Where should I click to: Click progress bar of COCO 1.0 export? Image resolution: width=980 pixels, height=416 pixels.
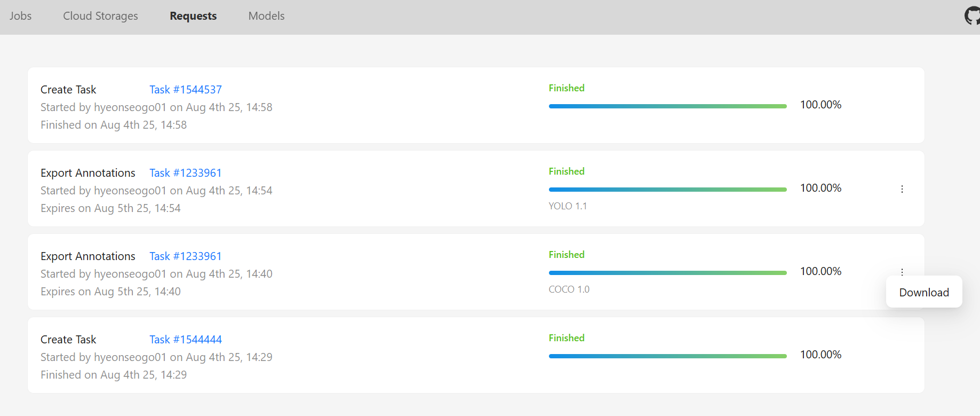(668, 273)
